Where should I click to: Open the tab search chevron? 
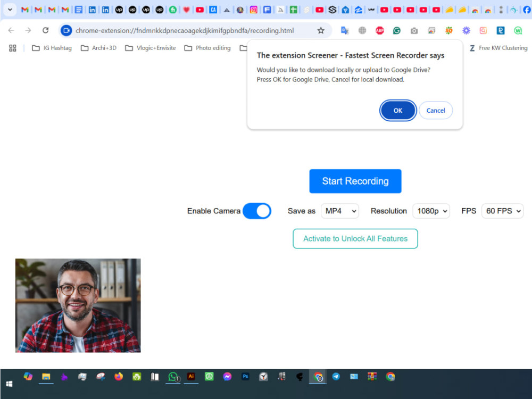(10, 10)
